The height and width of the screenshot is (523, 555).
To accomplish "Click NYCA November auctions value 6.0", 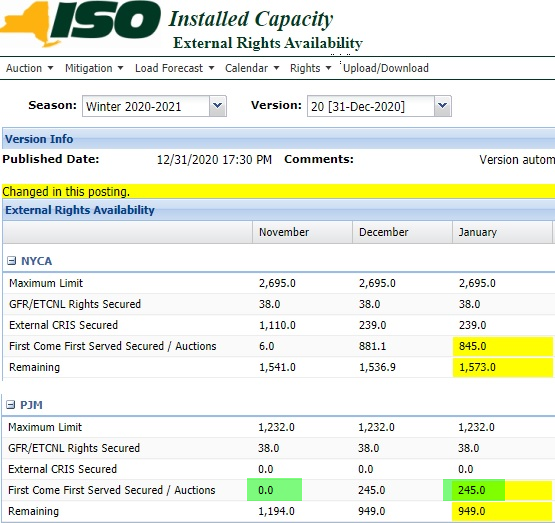I will click(x=267, y=346).
